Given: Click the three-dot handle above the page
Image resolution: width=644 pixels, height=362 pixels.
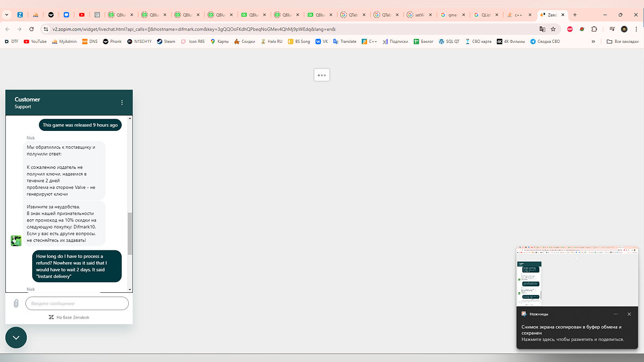Looking at the screenshot, I should (x=321, y=75).
